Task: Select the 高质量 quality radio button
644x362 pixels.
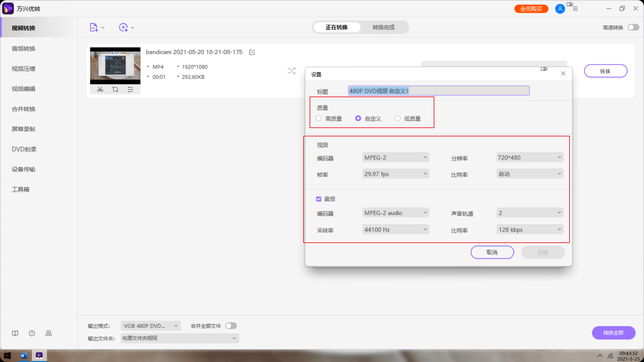Action: click(319, 118)
